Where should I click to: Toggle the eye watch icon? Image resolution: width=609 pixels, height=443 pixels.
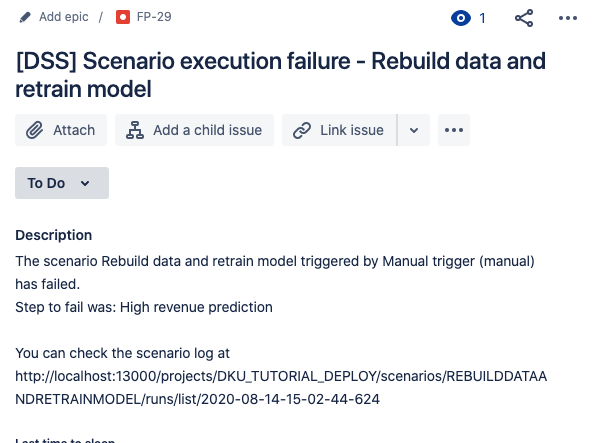pos(461,18)
